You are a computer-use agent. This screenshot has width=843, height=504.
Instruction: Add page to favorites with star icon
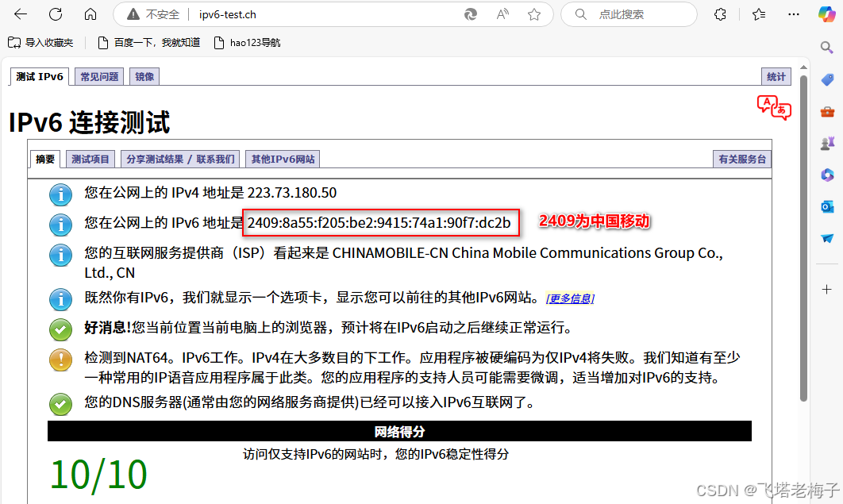pyautogui.click(x=534, y=14)
